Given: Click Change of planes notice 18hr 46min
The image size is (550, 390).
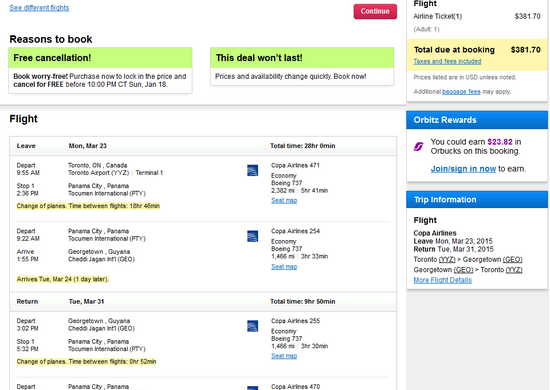Looking at the screenshot, I should [x=88, y=206].
